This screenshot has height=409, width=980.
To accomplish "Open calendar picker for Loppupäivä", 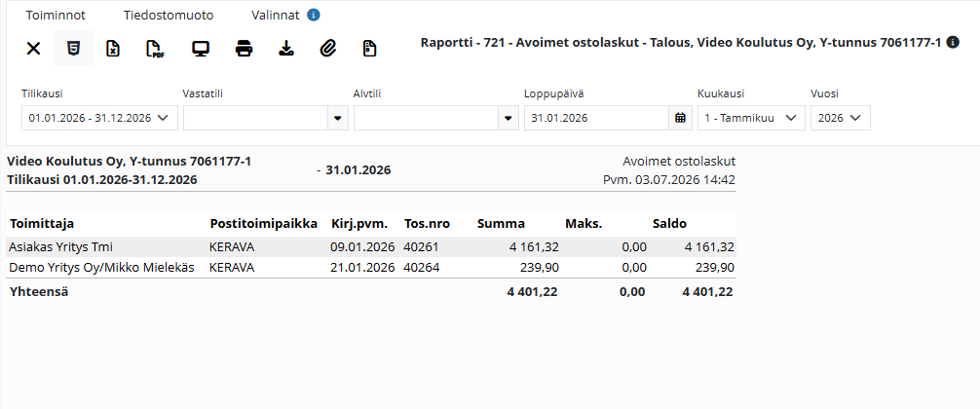I will (681, 118).
